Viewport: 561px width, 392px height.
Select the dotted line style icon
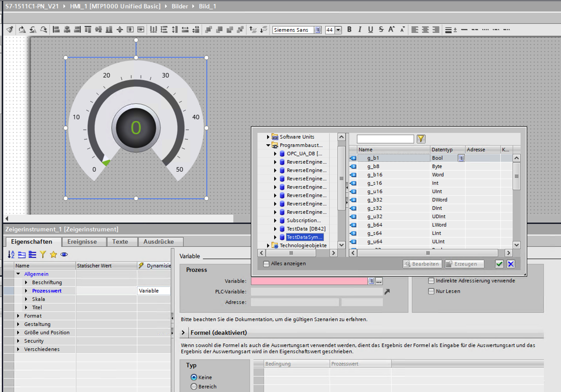(x=485, y=29)
